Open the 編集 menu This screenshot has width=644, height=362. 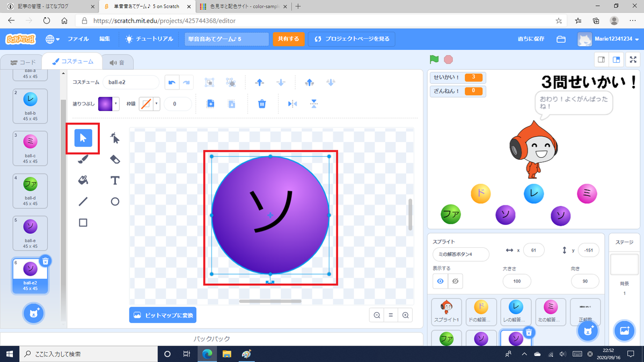click(x=105, y=39)
